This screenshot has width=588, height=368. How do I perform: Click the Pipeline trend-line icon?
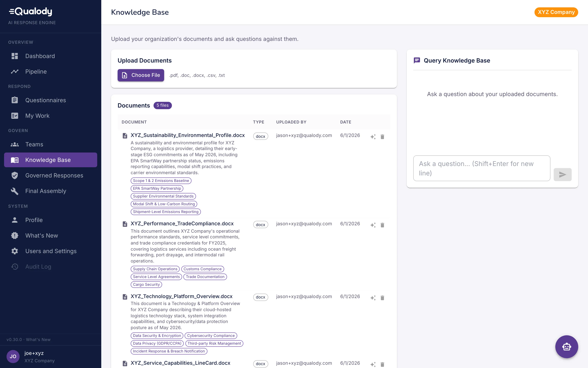14,72
